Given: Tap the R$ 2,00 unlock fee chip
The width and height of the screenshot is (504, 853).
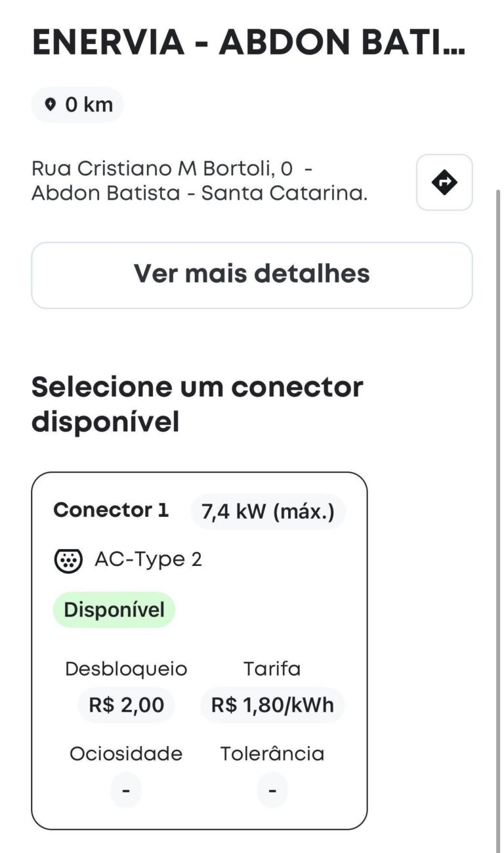Looking at the screenshot, I should coord(127,705).
